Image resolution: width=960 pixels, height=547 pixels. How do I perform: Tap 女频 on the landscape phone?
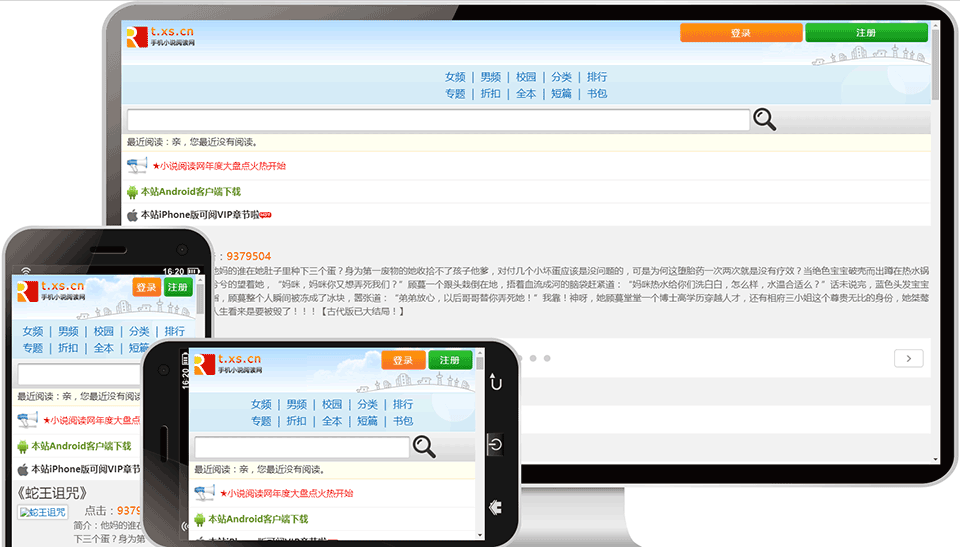261,404
